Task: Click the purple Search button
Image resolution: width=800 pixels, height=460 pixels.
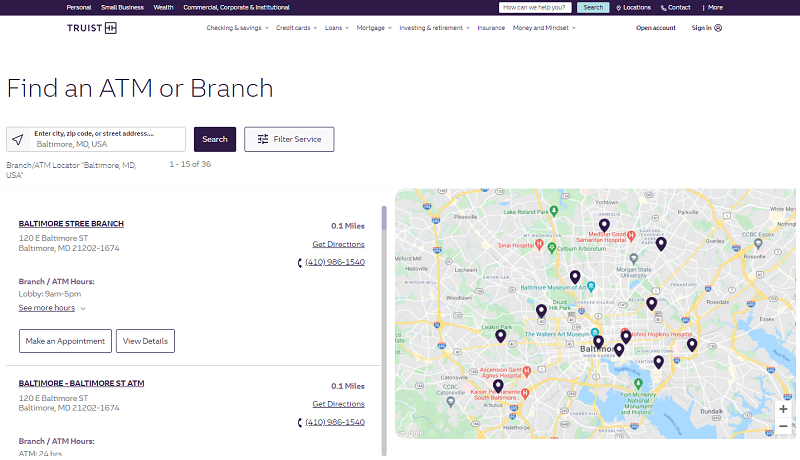Action: (x=215, y=139)
